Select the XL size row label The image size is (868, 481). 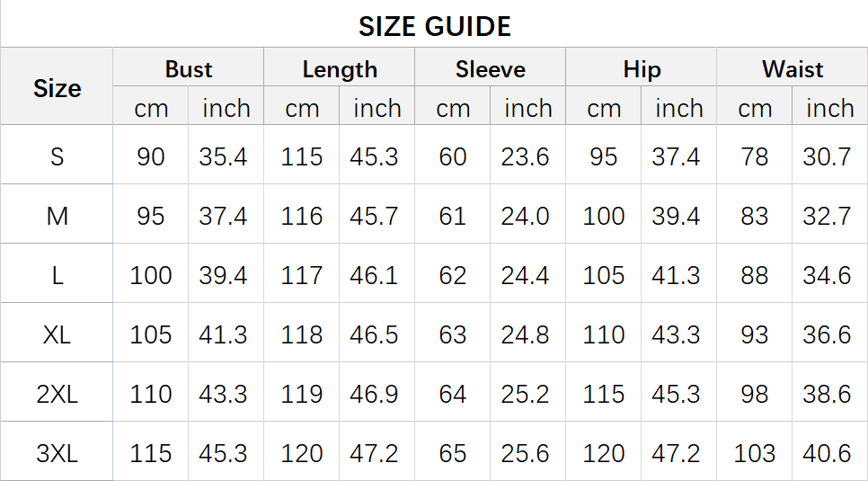pyautogui.click(x=57, y=334)
